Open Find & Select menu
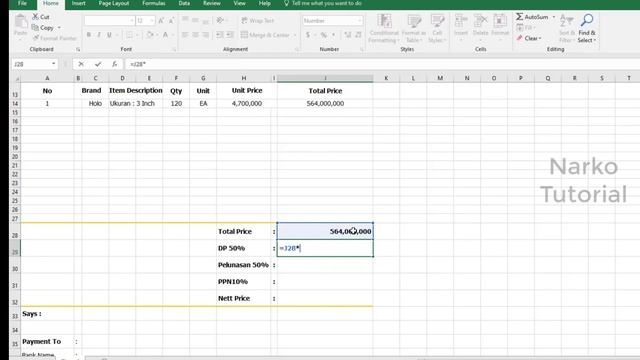The width and height of the screenshot is (640, 360). tap(587, 28)
